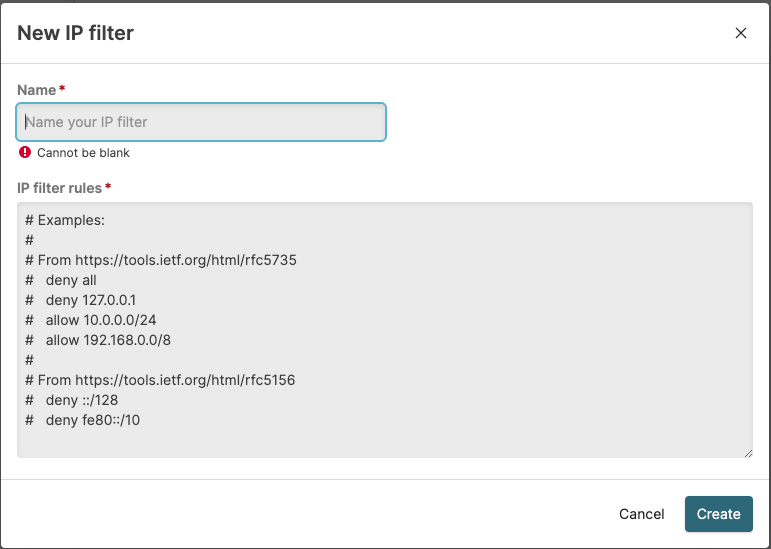This screenshot has height=549, width=771.
Task: Close the New IP filter dialog
Action: click(741, 33)
